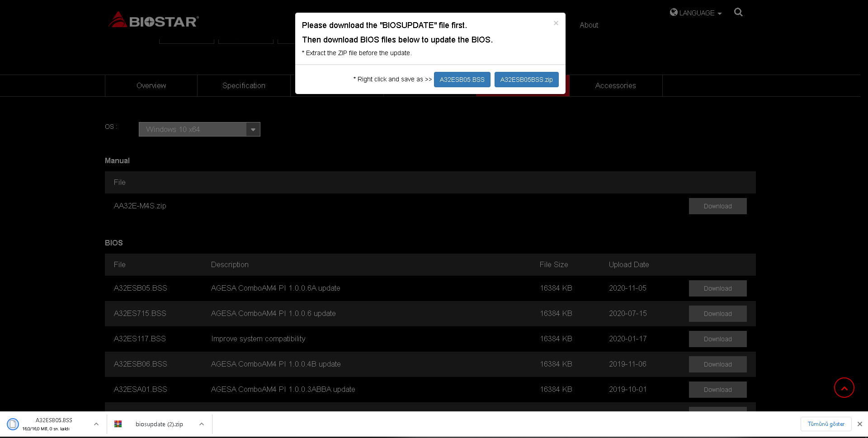Click the 2019-10-01 upload date
The image size is (868, 438).
pos(627,389)
